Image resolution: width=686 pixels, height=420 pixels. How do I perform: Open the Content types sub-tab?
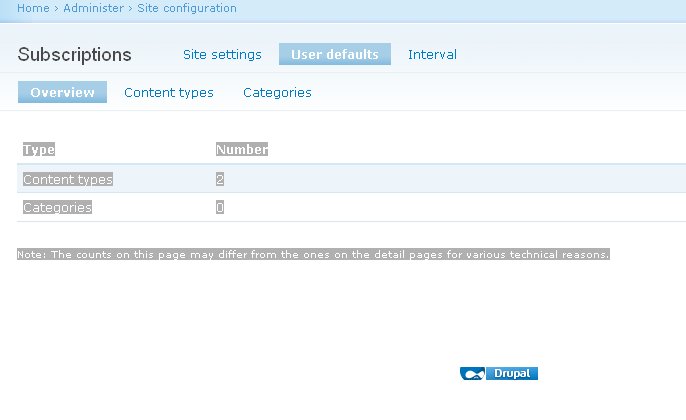tap(169, 92)
